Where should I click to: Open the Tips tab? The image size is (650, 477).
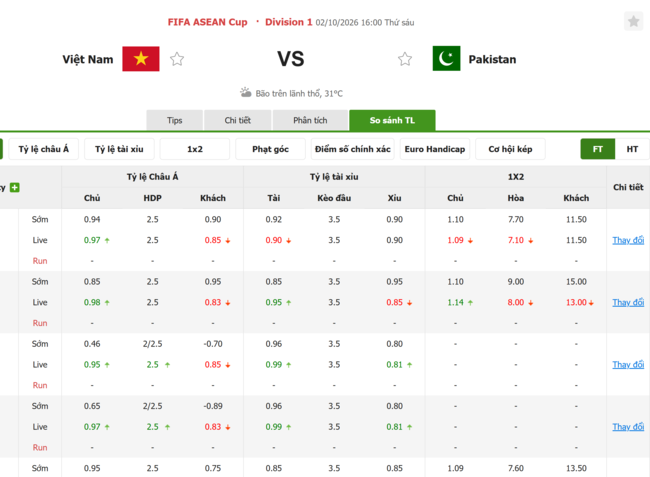(x=175, y=120)
